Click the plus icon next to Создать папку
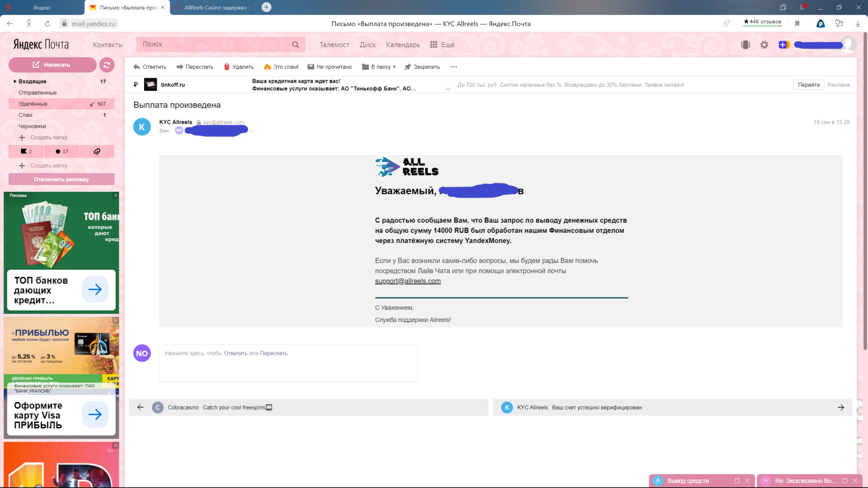 [x=22, y=138]
